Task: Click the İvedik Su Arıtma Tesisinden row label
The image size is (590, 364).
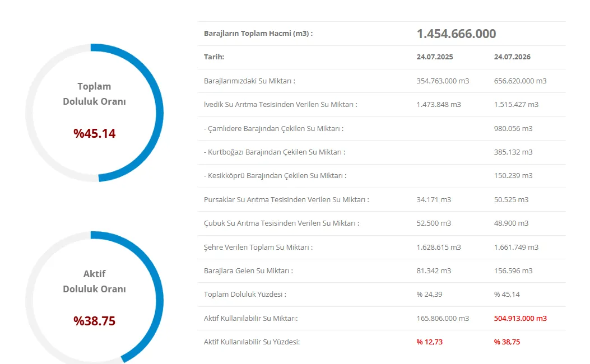Action: (280, 105)
